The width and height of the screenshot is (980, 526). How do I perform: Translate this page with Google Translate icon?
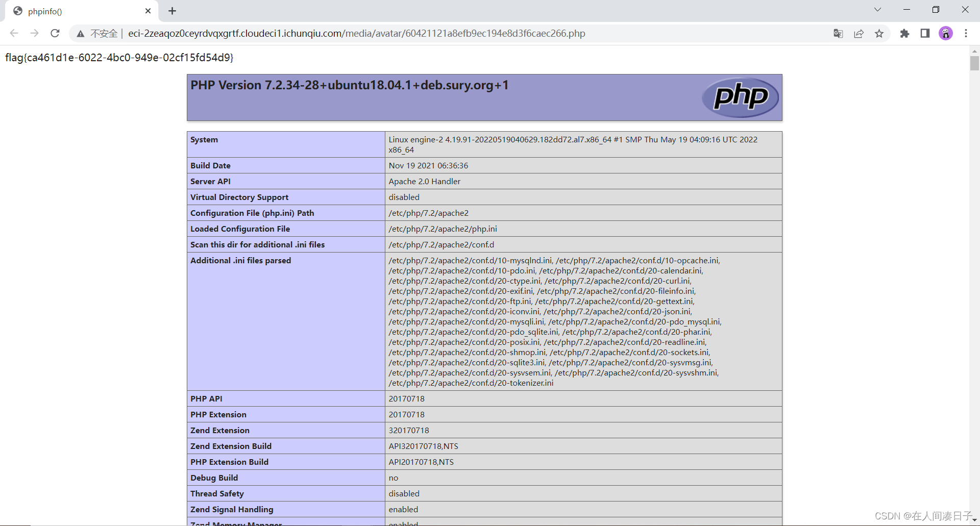[x=838, y=33]
